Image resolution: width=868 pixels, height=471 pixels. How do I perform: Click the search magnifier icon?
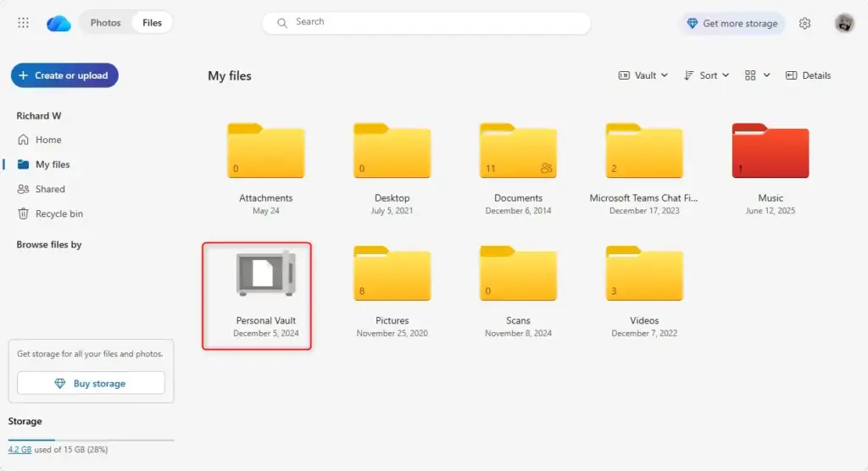[281, 23]
